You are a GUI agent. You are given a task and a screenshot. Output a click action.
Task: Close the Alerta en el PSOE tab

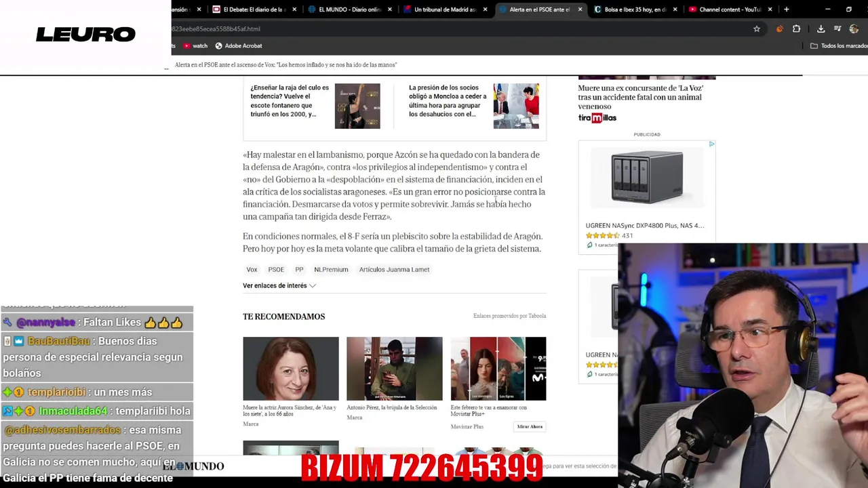[580, 9]
